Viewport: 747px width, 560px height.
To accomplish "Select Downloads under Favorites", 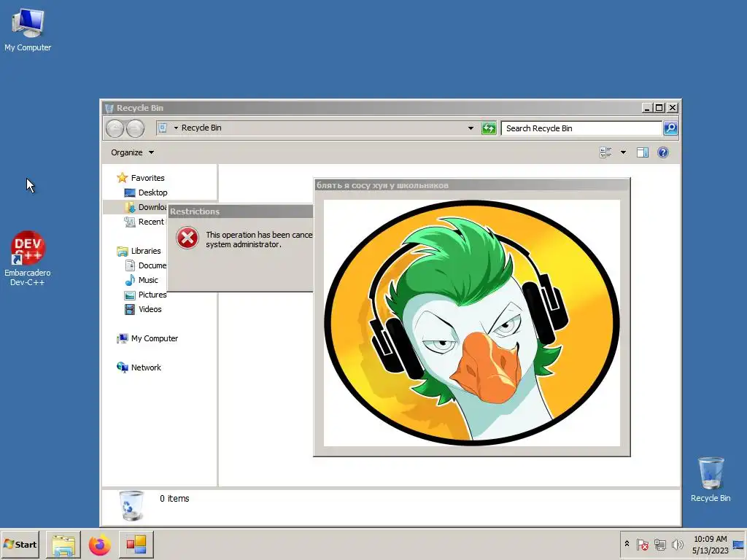I will pyautogui.click(x=145, y=207).
